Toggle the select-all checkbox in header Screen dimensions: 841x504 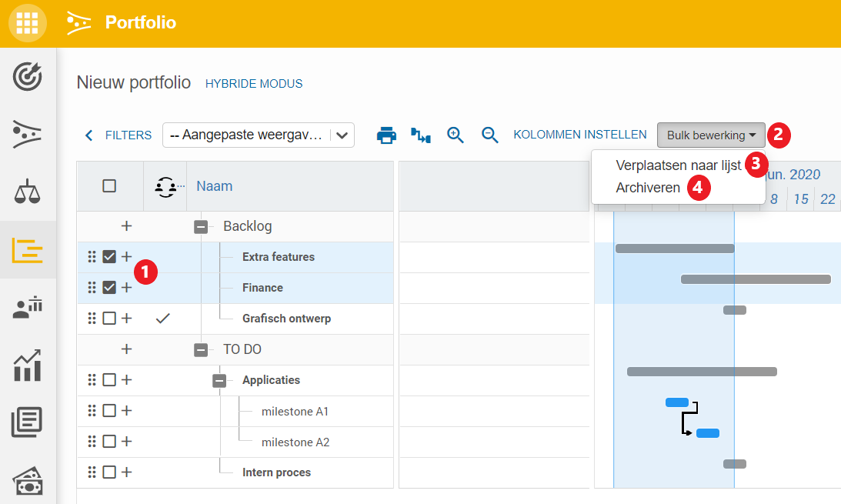click(109, 186)
